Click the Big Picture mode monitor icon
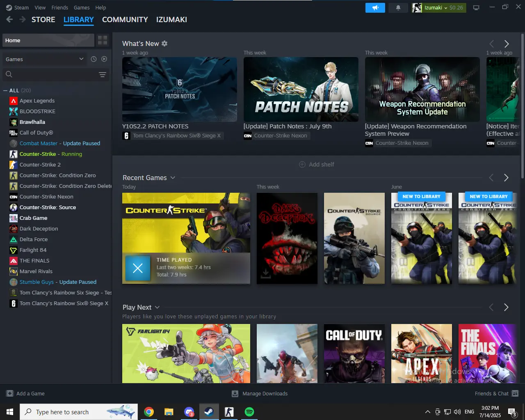 [476, 8]
